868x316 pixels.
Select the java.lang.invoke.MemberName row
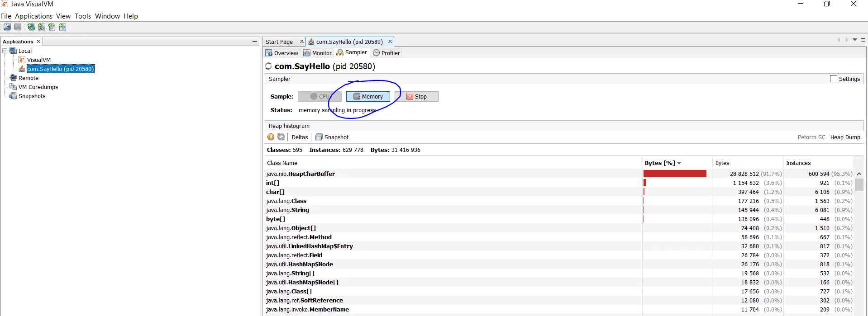(x=559, y=309)
